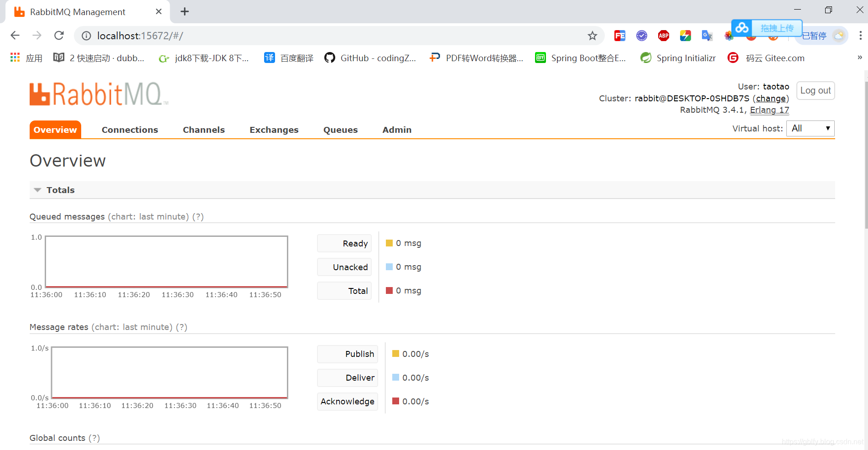Click the blue Deliver color swatch
Viewport: 868px width, 450px height.
click(x=396, y=377)
